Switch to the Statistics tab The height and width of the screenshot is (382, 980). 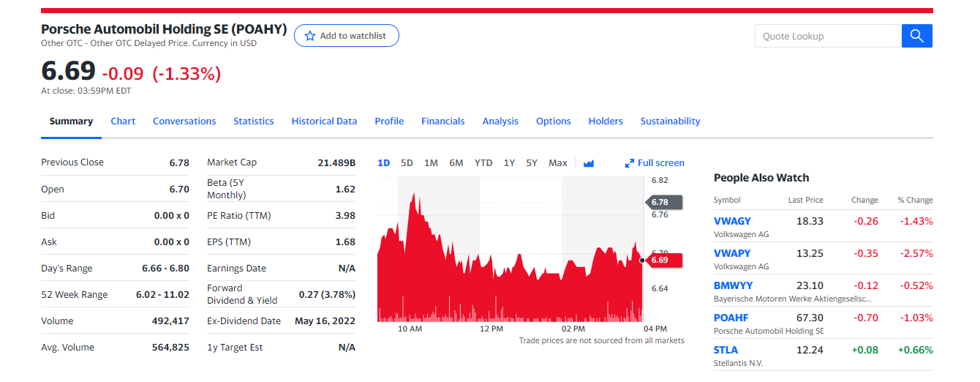click(254, 121)
